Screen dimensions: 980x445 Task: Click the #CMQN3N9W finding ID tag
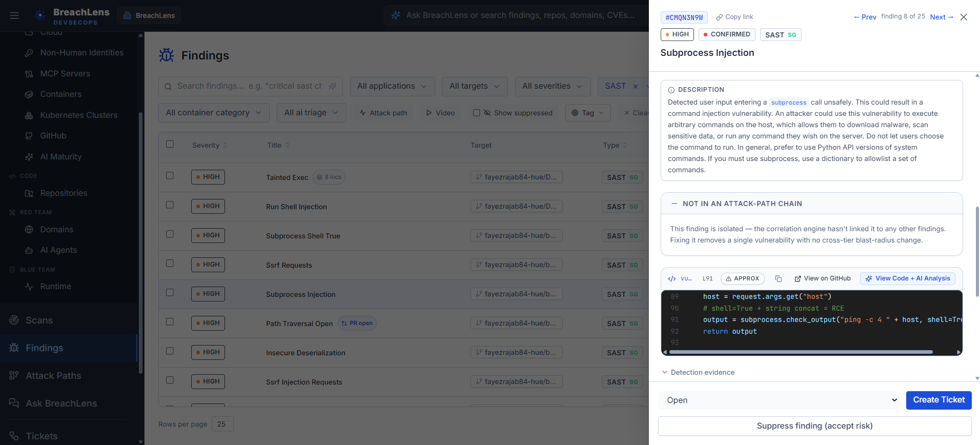[684, 17]
